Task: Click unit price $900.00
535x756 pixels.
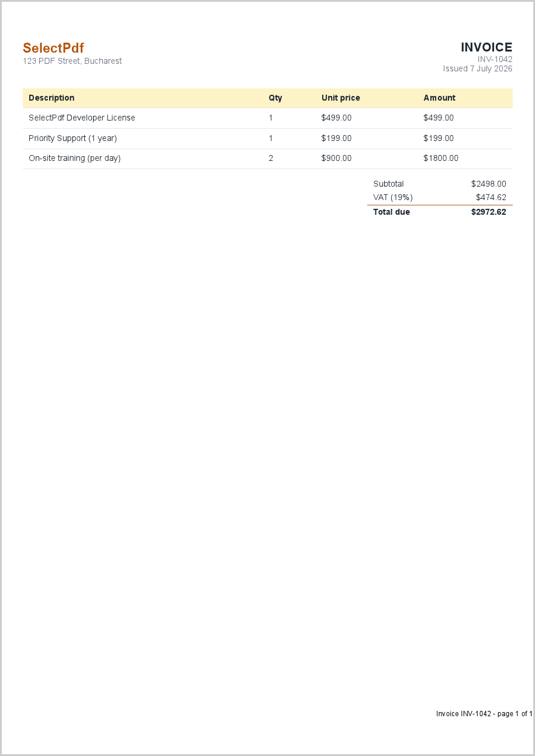Action: [x=336, y=158]
